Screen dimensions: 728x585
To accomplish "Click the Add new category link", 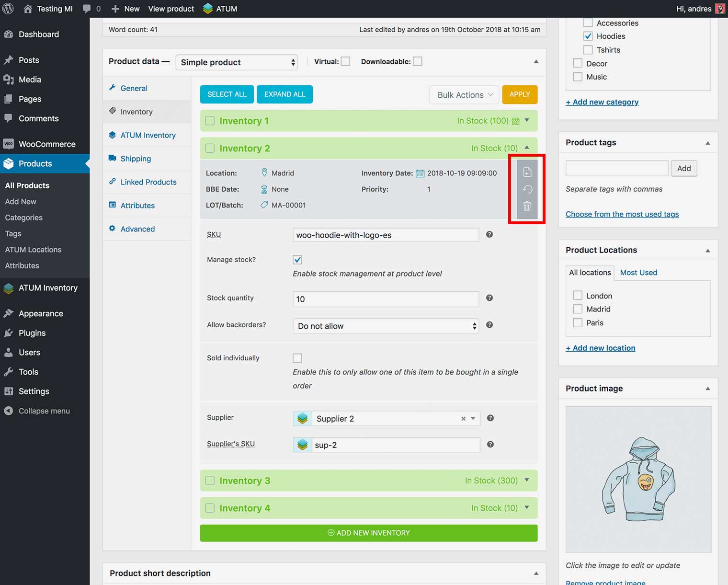I will (602, 102).
